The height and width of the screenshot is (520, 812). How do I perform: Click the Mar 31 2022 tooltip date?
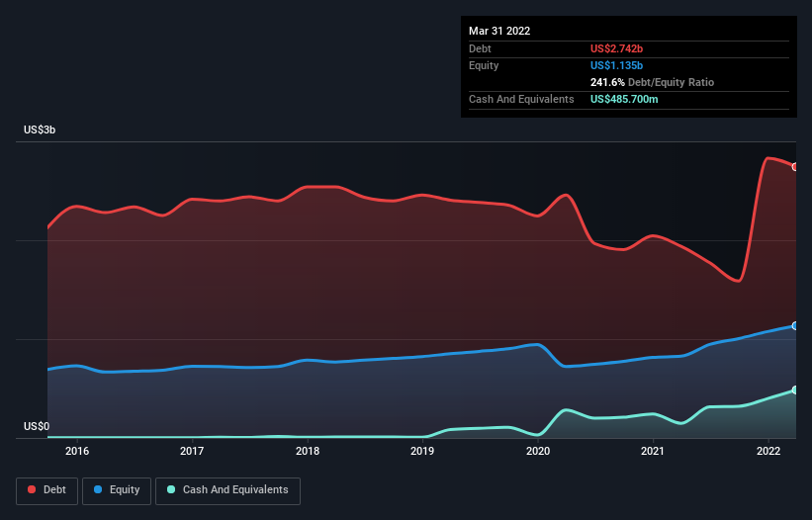pos(499,31)
